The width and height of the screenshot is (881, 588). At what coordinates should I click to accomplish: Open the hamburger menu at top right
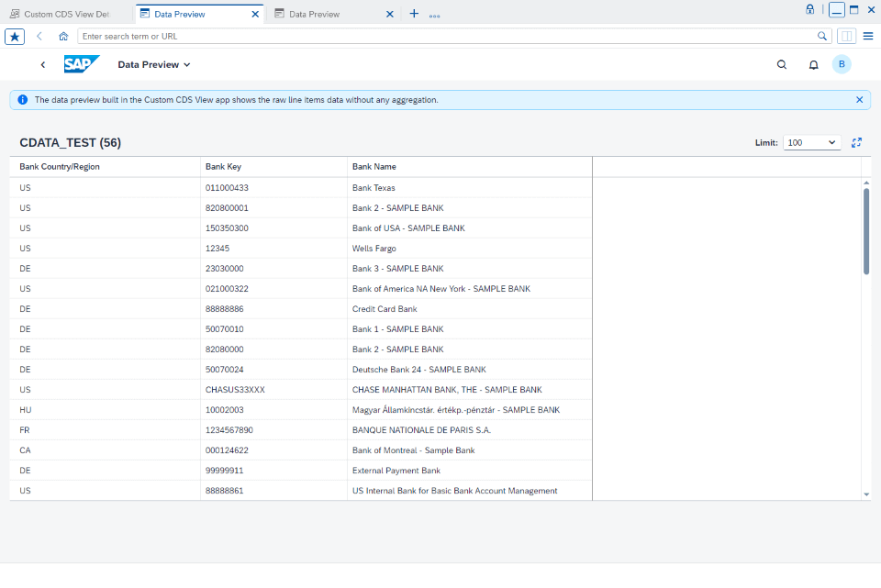pyautogui.click(x=867, y=36)
